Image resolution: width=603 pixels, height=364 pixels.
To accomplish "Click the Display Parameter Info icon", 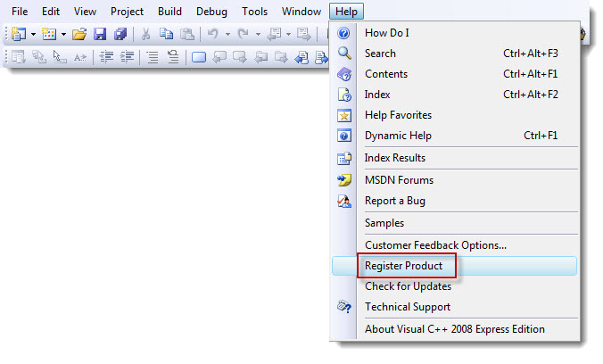I will 39,57.
